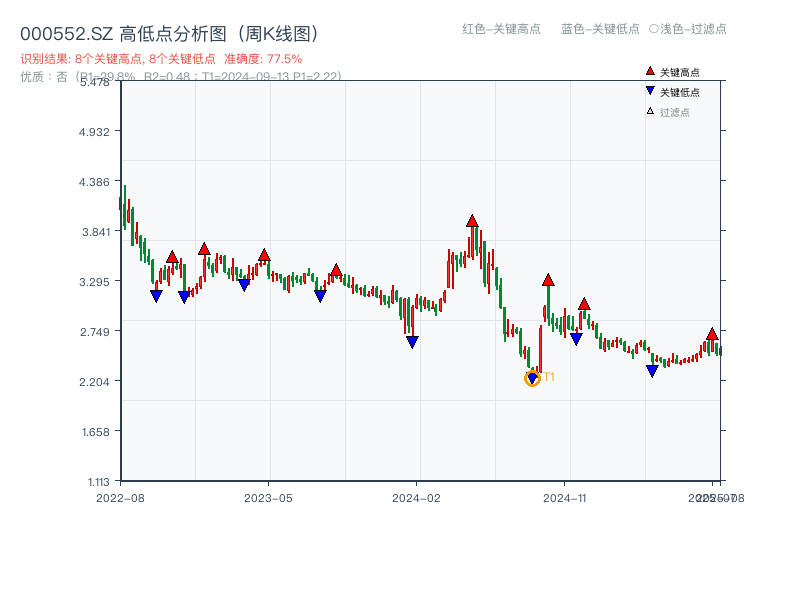Click the orange T1 text label

click(549, 377)
